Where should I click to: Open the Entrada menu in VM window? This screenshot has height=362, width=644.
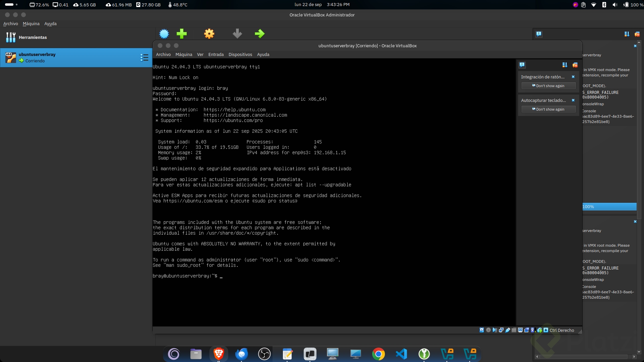coord(216,55)
